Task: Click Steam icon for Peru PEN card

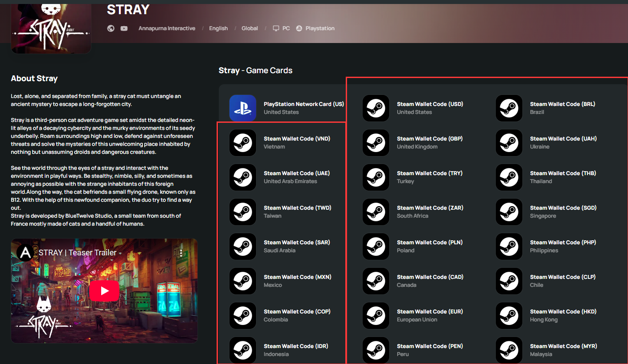Action: (376, 350)
